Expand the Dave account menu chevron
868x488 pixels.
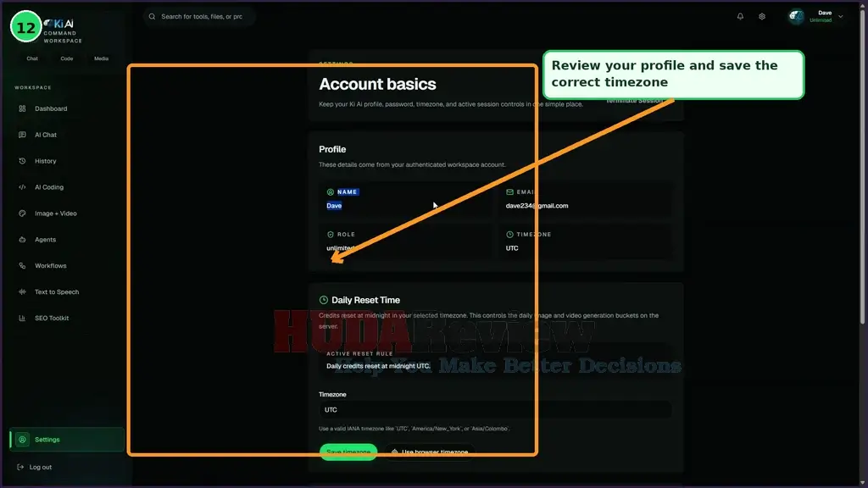point(840,17)
